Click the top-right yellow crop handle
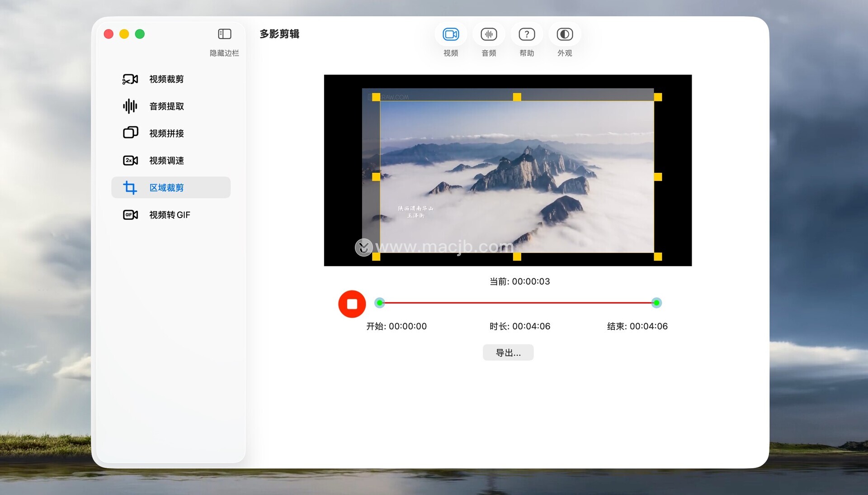868x495 pixels. pos(658,97)
